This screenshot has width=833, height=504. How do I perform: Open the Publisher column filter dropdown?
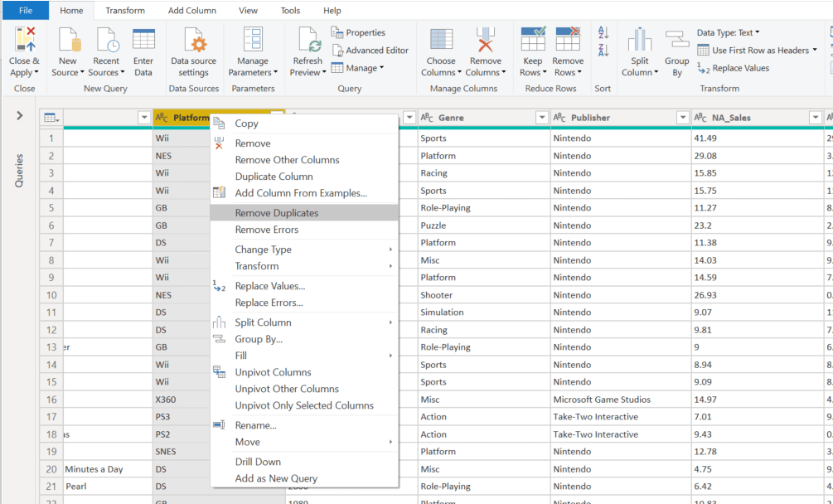click(x=682, y=118)
